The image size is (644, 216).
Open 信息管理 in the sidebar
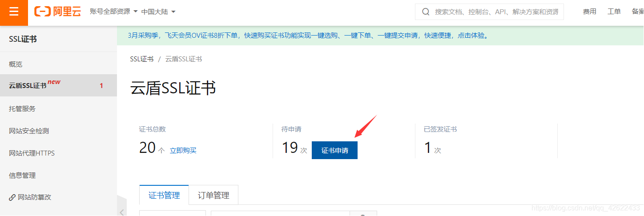(22, 175)
